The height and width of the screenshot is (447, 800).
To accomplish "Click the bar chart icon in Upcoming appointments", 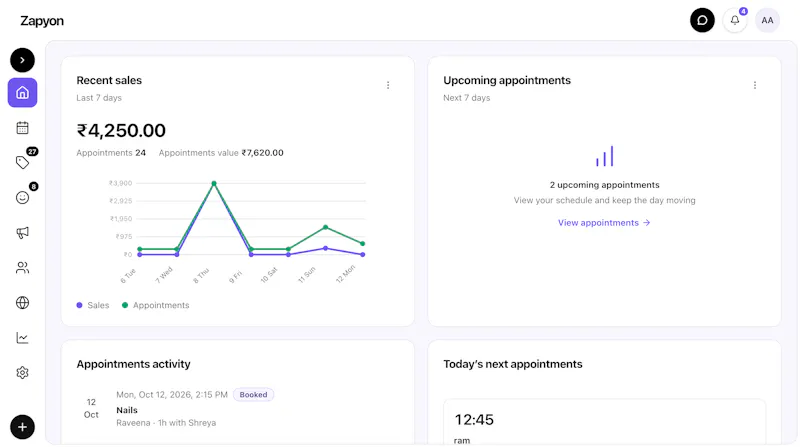I will pos(605,156).
